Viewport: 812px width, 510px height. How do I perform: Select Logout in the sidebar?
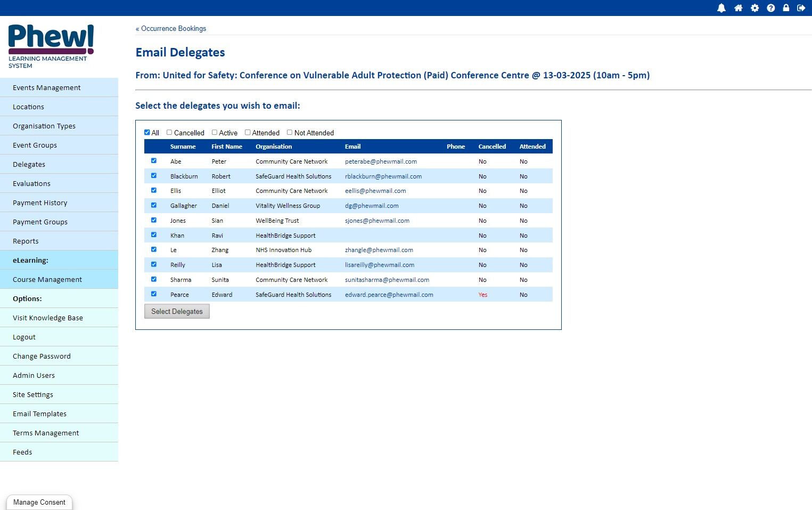[59, 337]
